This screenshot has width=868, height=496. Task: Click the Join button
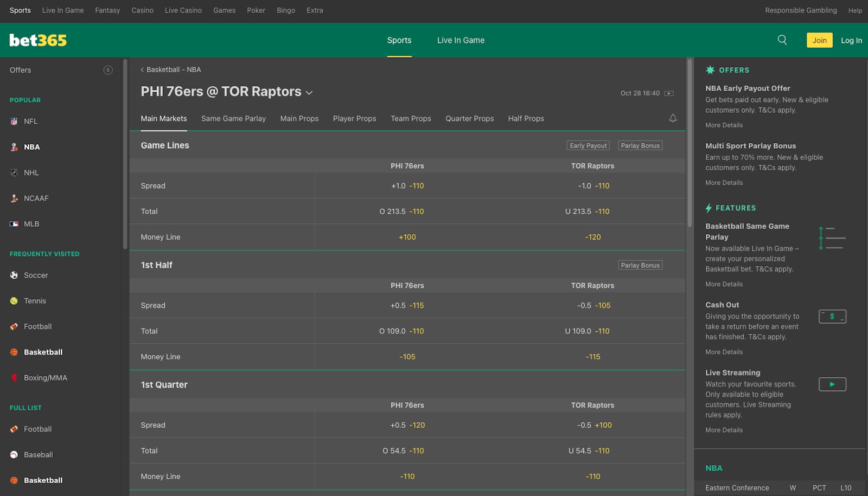819,40
